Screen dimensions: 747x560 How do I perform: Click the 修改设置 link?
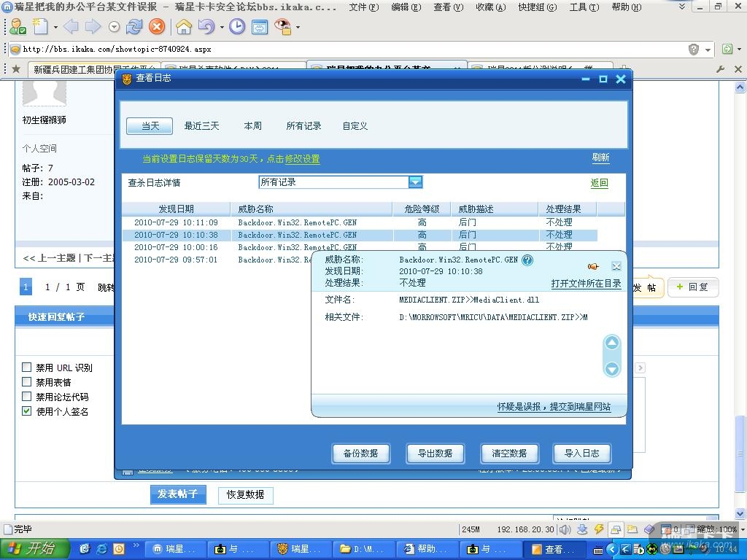[303, 159]
